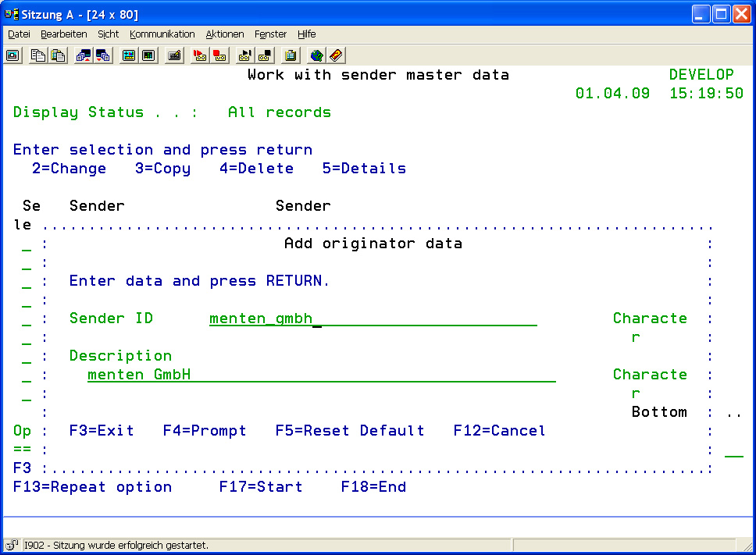The image size is (756, 555).
Task: Click the Copy icon in toolbar
Action: tap(38, 55)
